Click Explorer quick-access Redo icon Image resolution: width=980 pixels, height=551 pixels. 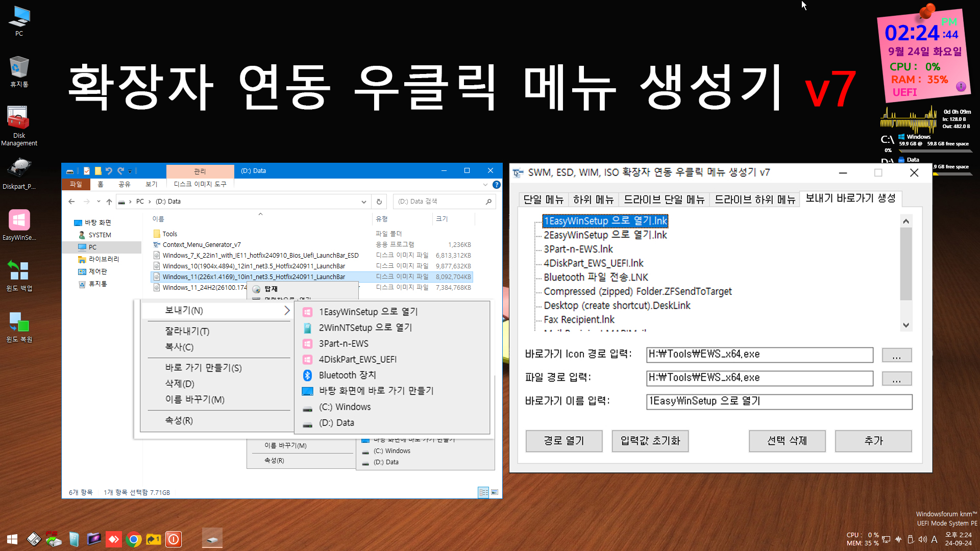pyautogui.click(x=120, y=171)
